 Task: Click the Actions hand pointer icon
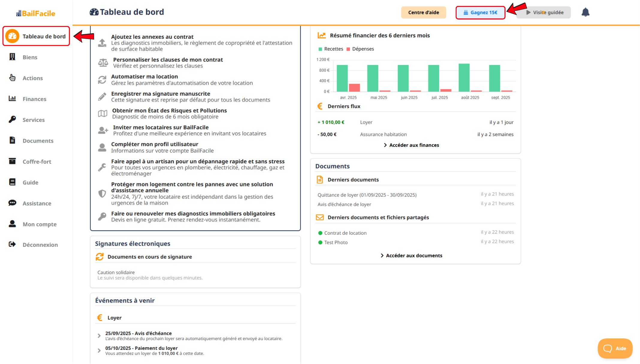tap(12, 78)
